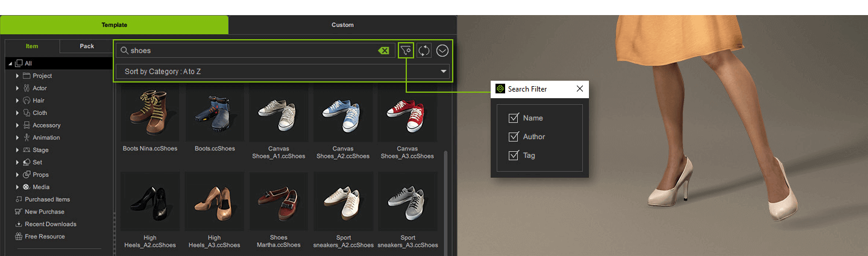Select the Accessory category
This screenshot has width=868, height=256.
[x=46, y=125]
